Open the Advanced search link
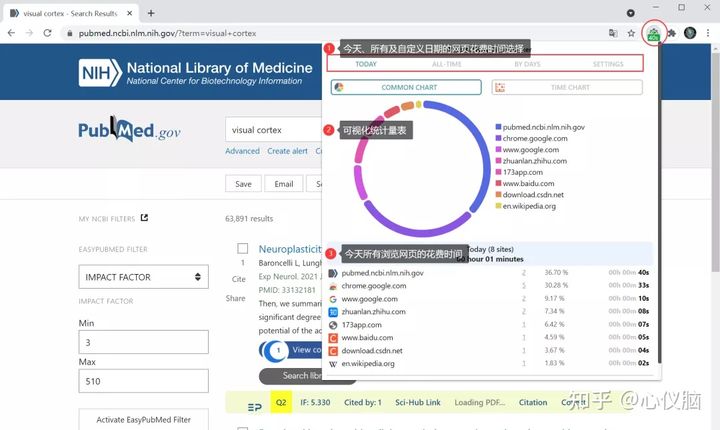The width and height of the screenshot is (720, 430). pyautogui.click(x=242, y=151)
